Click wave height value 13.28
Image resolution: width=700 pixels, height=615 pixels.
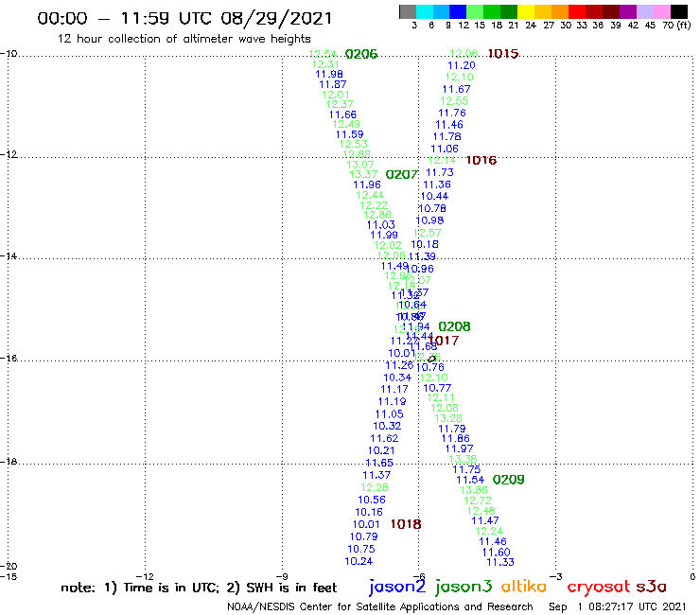(448, 418)
